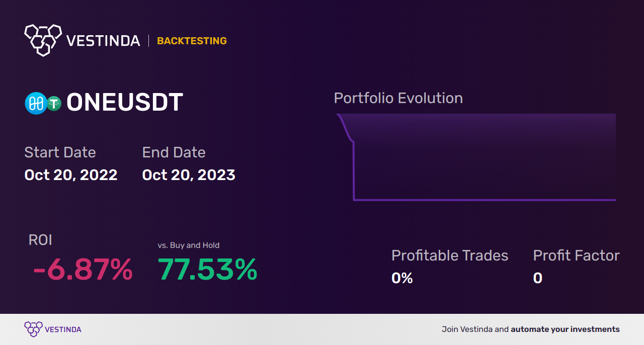The height and width of the screenshot is (345, 644).
Task: Click the End Date label
Action: [174, 152]
